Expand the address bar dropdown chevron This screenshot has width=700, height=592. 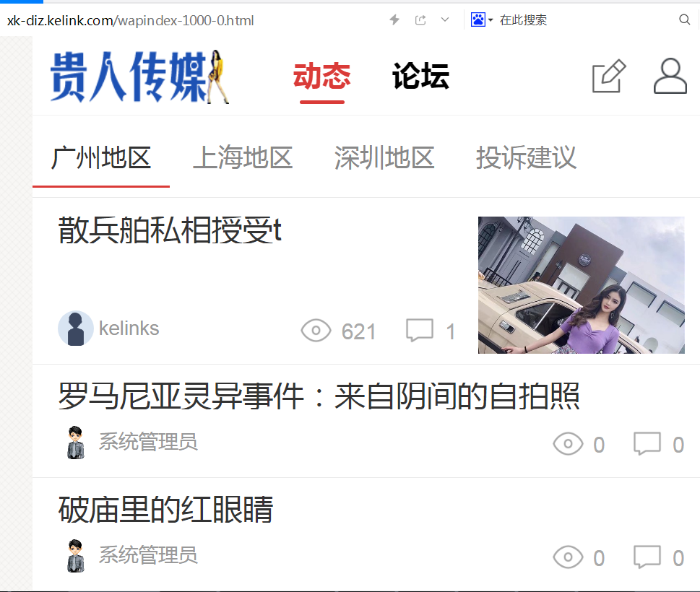point(445,19)
